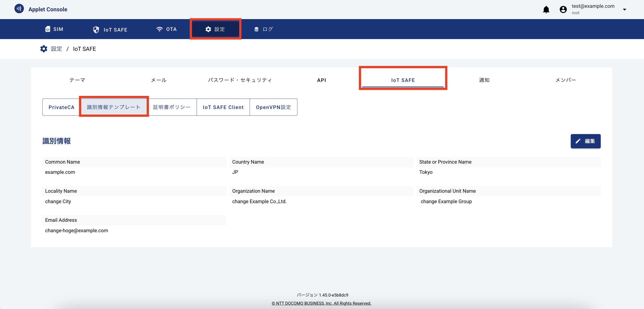This screenshot has height=309, width=644.
Task: Open the SIM card navigation item
Action: click(x=54, y=29)
